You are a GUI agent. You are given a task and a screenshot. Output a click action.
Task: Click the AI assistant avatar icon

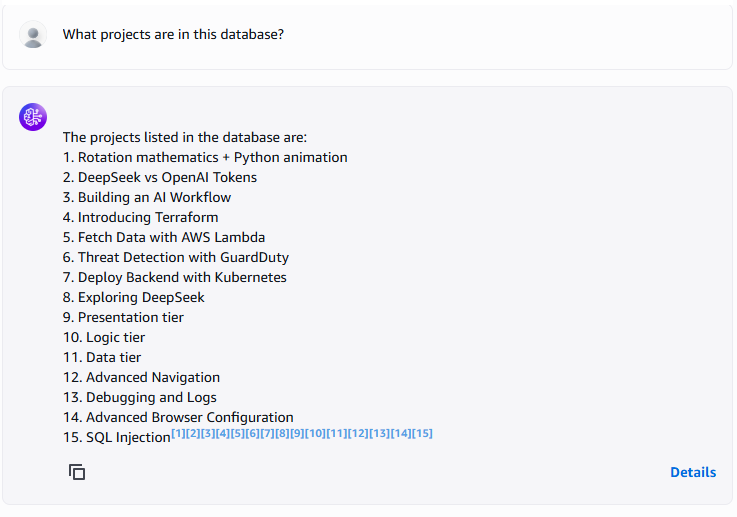(x=33, y=117)
